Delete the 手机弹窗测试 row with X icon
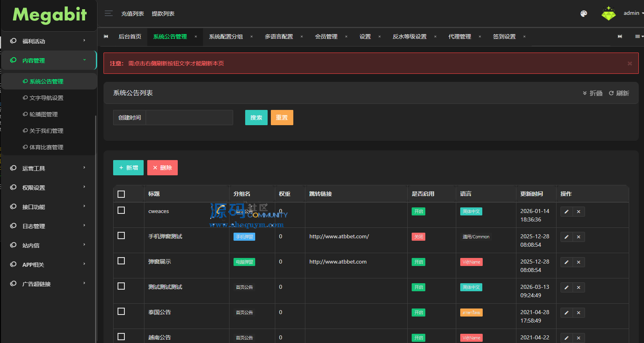The width and height of the screenshot is (644, 343). [579, 237]
